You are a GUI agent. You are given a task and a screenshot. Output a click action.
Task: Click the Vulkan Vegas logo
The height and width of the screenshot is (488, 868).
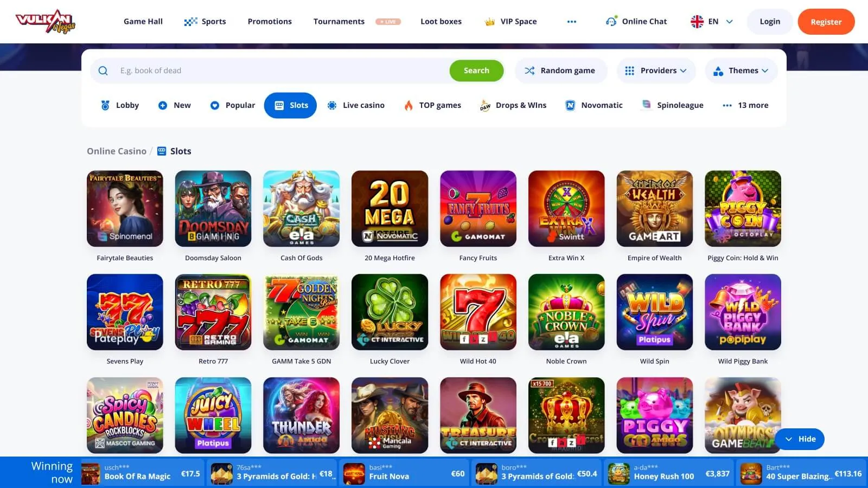pyautogui.click(x=46, y=22)
